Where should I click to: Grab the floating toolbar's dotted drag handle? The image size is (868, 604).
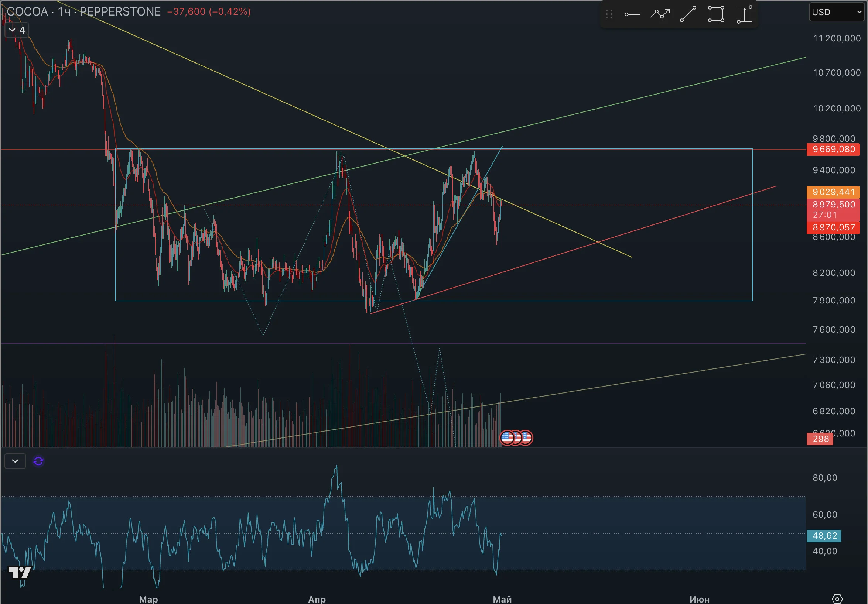click(609, 14)
